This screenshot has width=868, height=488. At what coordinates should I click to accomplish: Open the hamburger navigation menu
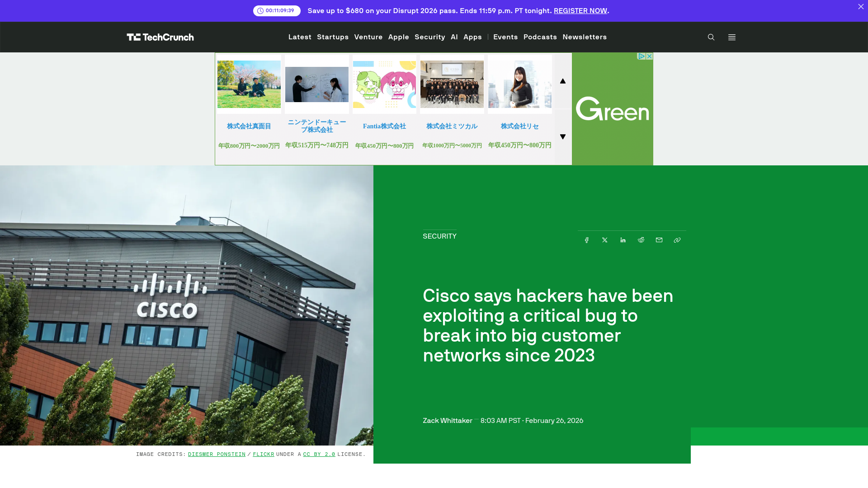click(731, 37)
